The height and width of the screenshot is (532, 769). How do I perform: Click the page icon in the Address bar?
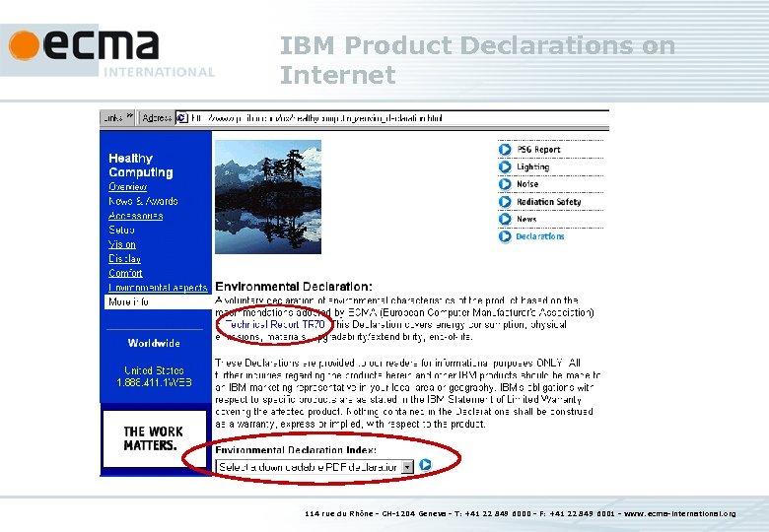coord(182,118)
